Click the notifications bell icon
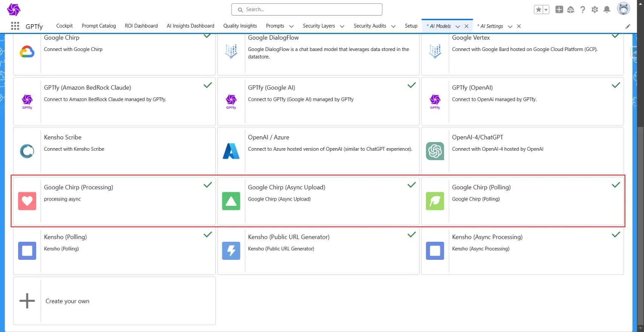Viewport: 644px width, 332px height. pos(607,10)
